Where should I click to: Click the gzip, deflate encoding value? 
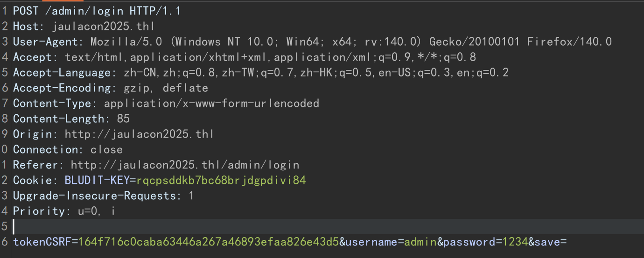tap(166, 88)
